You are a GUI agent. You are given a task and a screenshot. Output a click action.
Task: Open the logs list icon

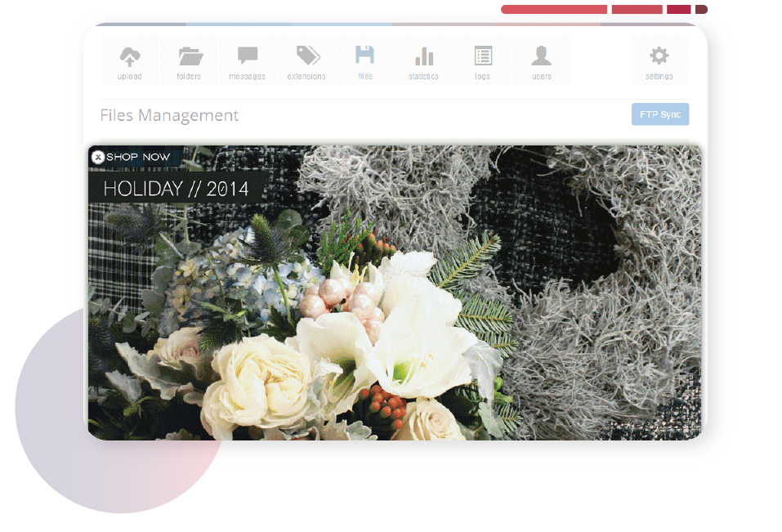[x=483, y=57]
